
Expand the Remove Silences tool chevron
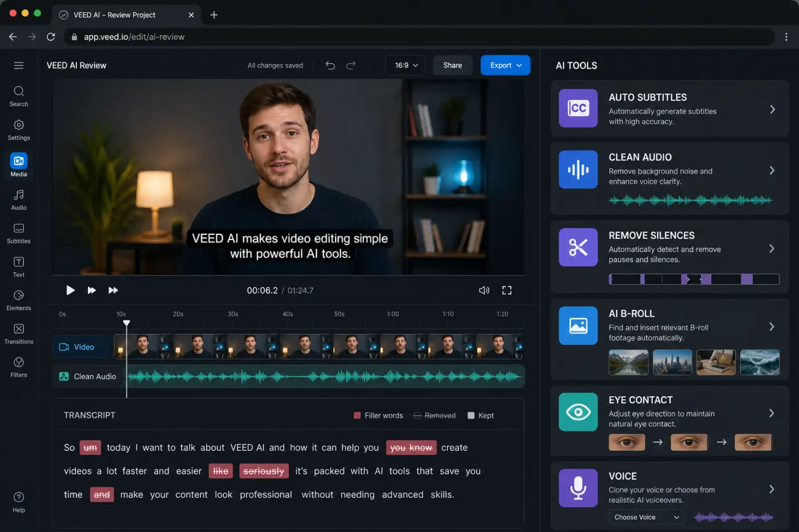(x=772, y=248)
